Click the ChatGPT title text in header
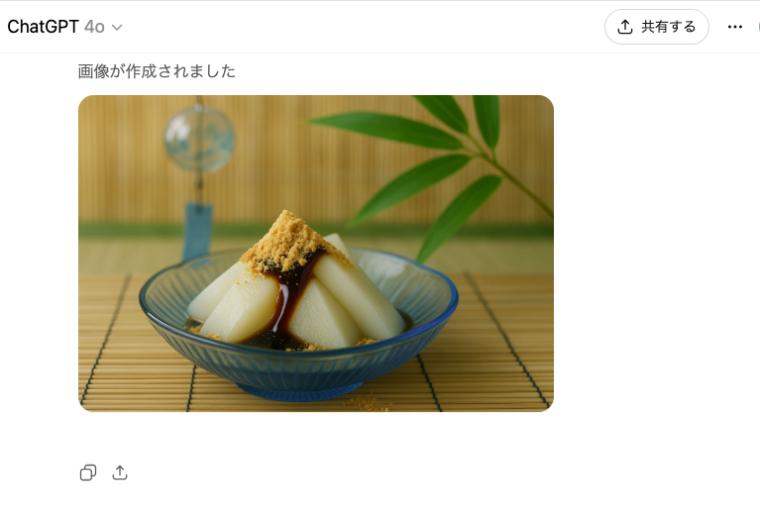The width and height of the screenshot is (760, 532). click(x=43, y=27)
